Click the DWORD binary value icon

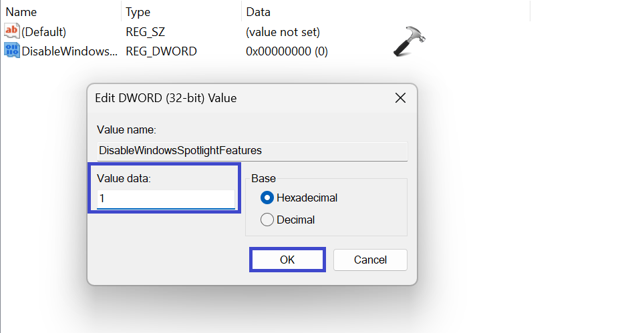[12, 51]
